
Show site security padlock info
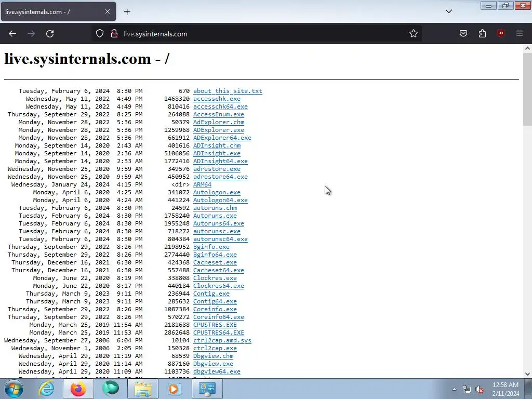pos(114,34)
